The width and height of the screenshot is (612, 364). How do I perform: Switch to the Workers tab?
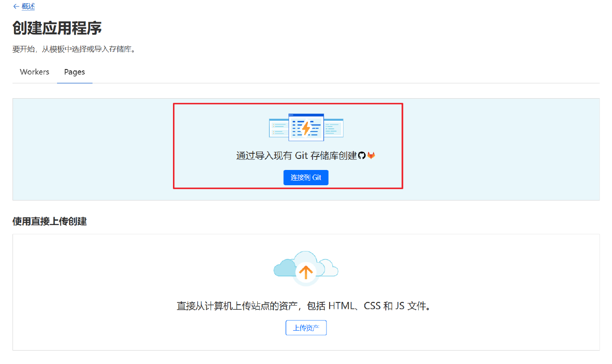(34, 72)
